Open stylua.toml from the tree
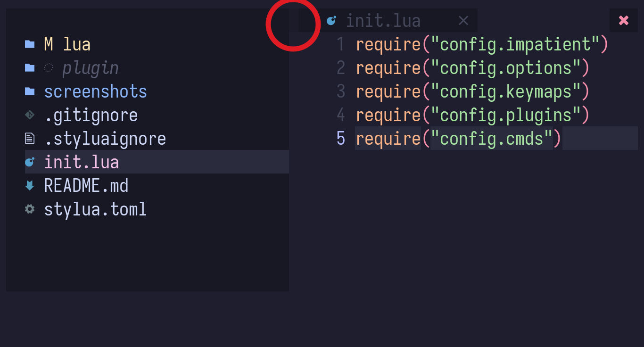 point(95,209)
